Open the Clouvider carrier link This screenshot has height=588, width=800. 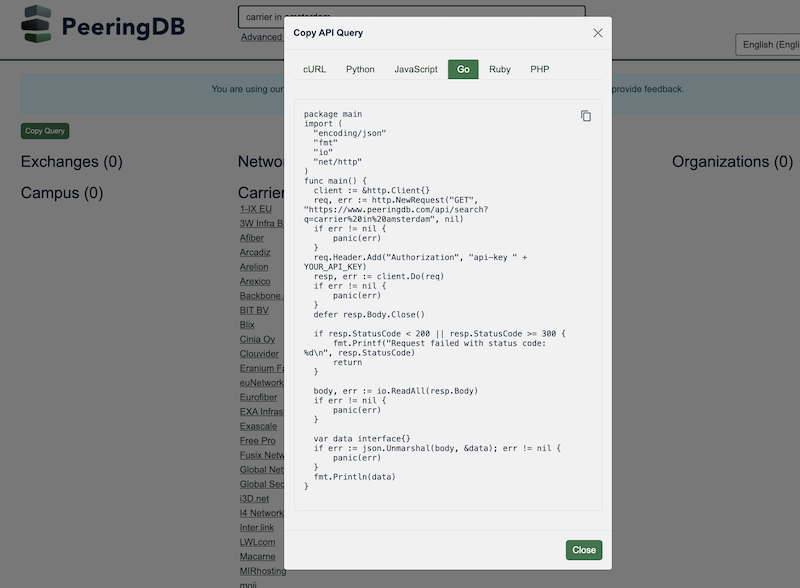pos(259,354)
